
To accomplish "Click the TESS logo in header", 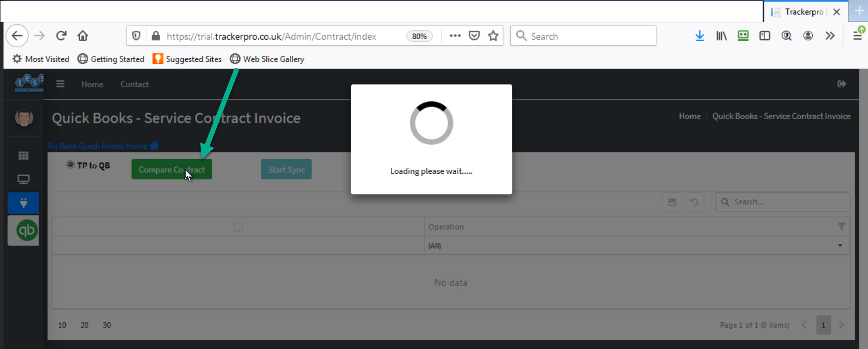I will [29, 83].
